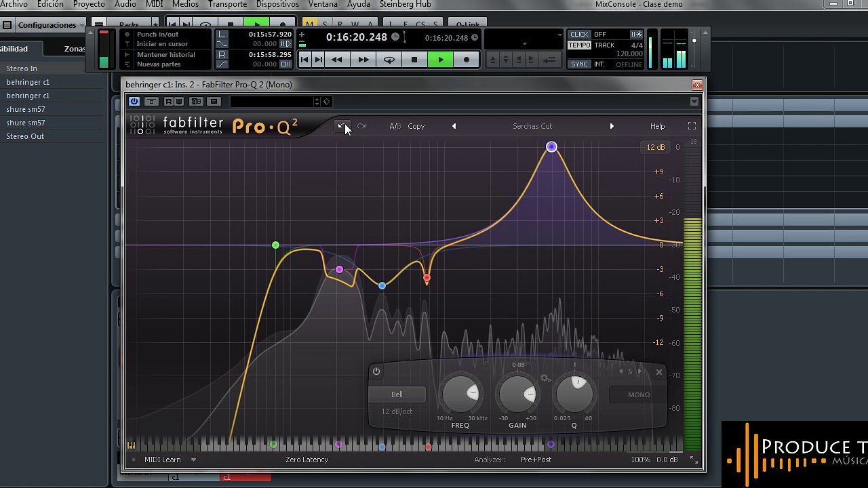Screen dimensions: 868x488
Task: Switch plugin A/B settings comparison
Action: 196,102
